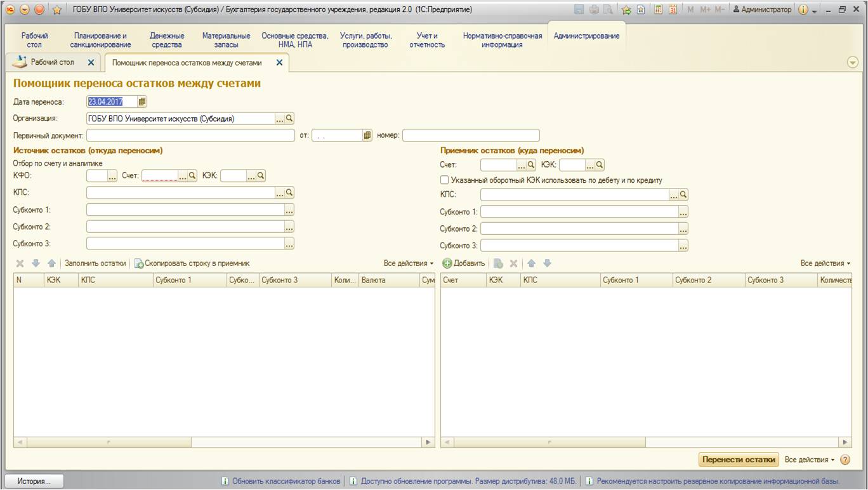Click the info icon in title bar
Viewport: 868px width, 490px height.
803,10
